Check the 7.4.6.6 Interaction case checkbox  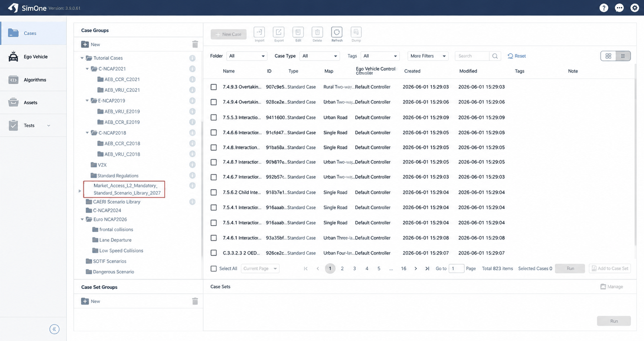[214, 132]
